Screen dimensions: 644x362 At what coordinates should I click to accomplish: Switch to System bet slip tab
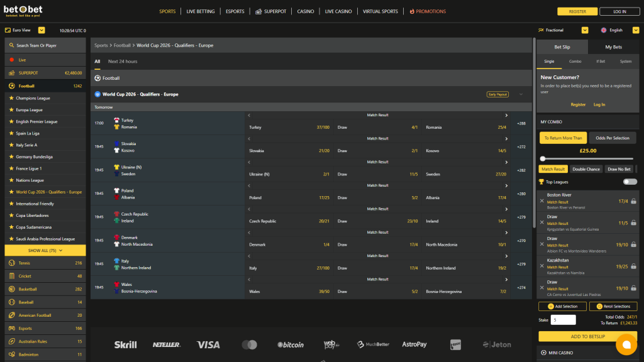626,61
